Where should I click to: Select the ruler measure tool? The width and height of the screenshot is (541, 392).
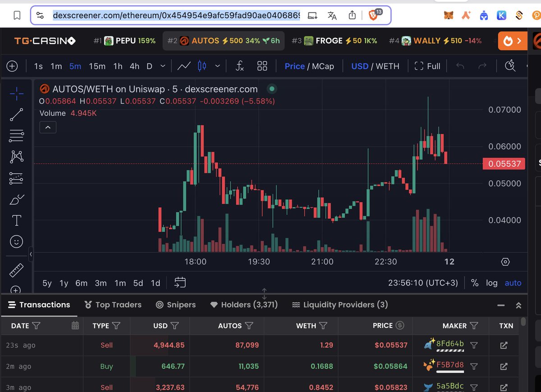tap(16, 270)
